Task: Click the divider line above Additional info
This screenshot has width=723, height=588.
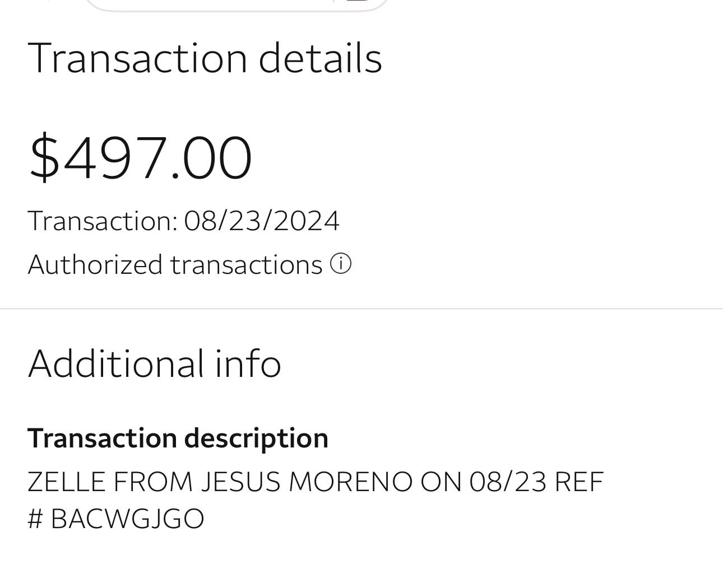Action: pos(361,309)
